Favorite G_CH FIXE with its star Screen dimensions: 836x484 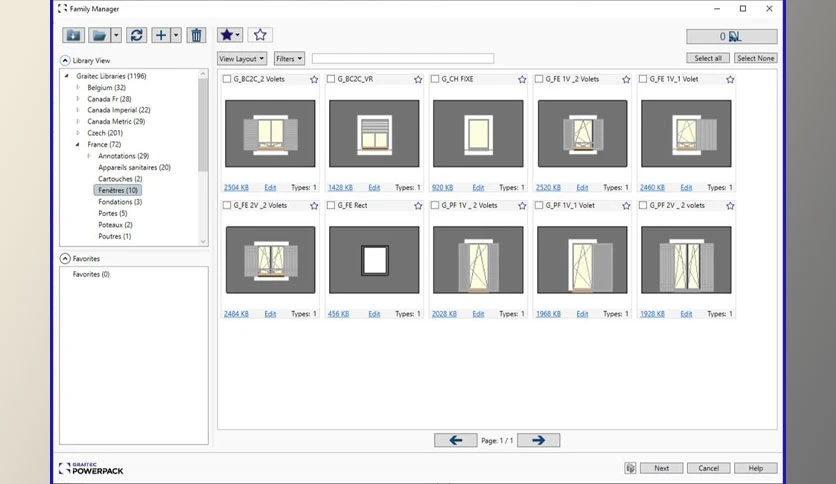[x=522, y=79]
